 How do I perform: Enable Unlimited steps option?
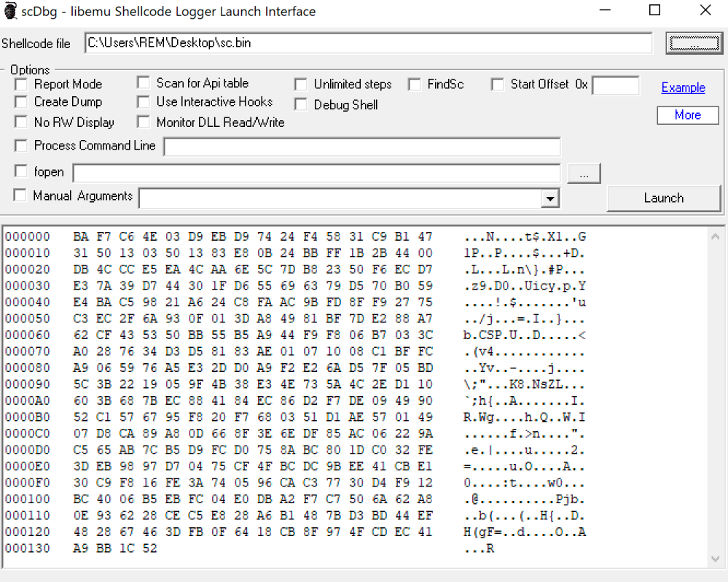point(301,85)
